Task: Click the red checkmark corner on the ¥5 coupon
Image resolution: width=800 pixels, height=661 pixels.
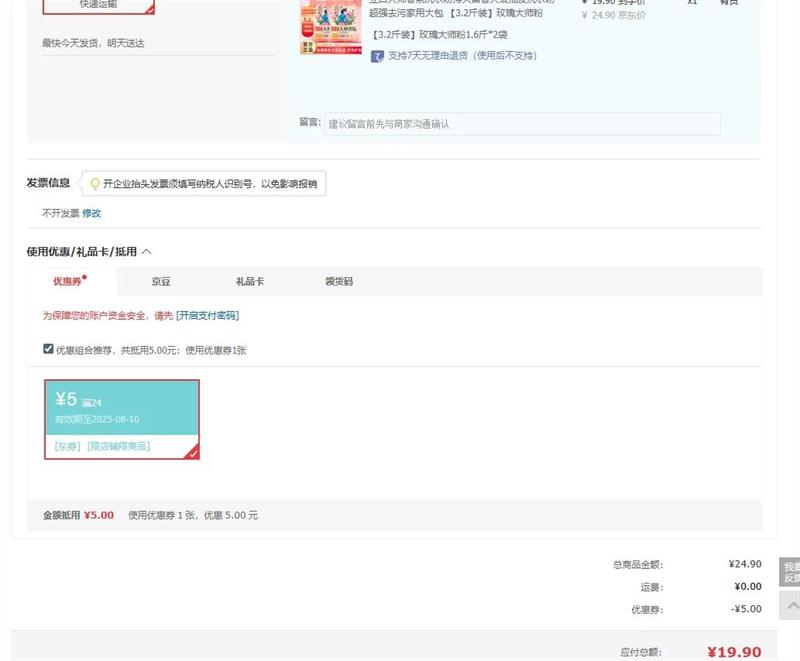Action: [x=193, y=453]
